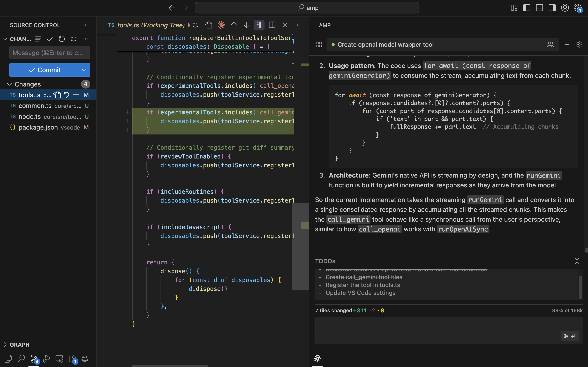Image resolution: width=588 pixels, height=367 pixels.
Task: Open the Amp thread grid view
Action: (x=319, y=44)
